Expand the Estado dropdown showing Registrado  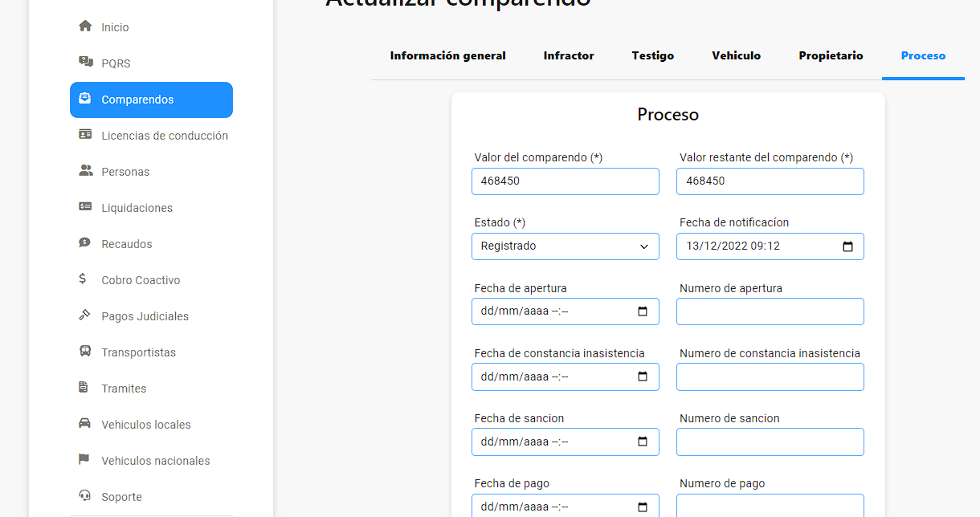tap(566, 246)
